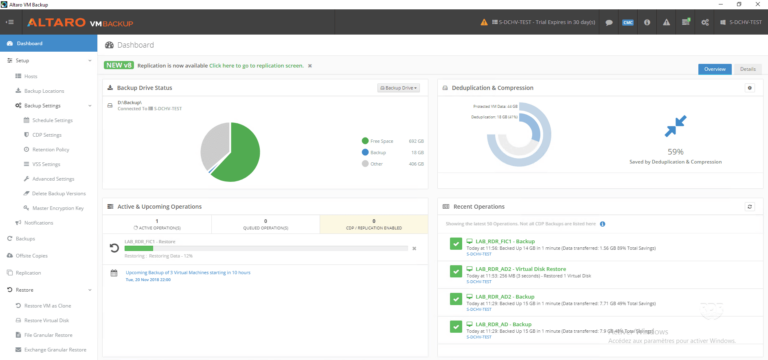
Task: Select the Queued Operation(s) tab
Action: tap(265, 224)
